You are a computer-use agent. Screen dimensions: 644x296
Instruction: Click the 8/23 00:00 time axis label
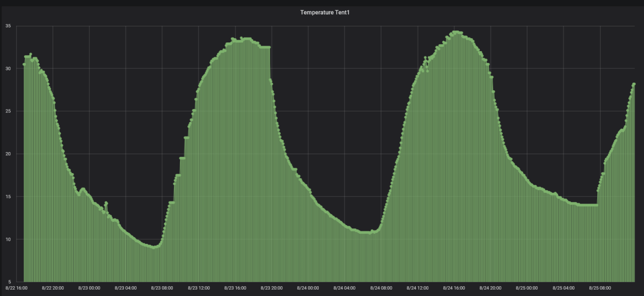tap(90, 288)
